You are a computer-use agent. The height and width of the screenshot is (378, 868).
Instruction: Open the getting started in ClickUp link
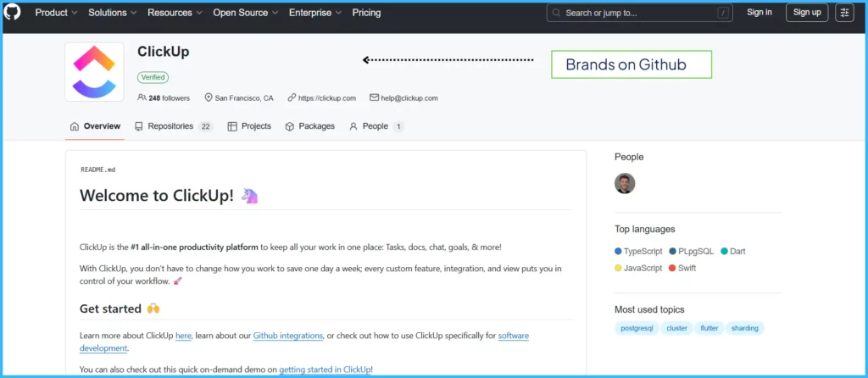point(325,370)
